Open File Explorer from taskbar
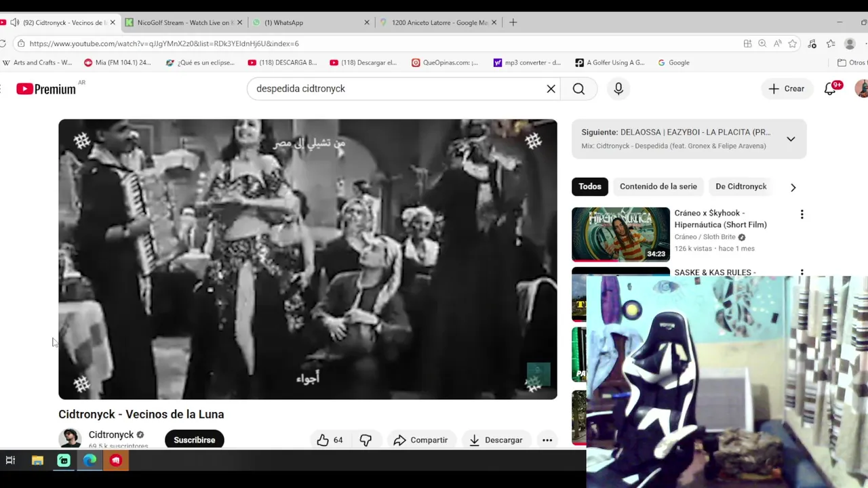This screenshot has width=868, height=488. pyautogui.click(x=37, y=460)
